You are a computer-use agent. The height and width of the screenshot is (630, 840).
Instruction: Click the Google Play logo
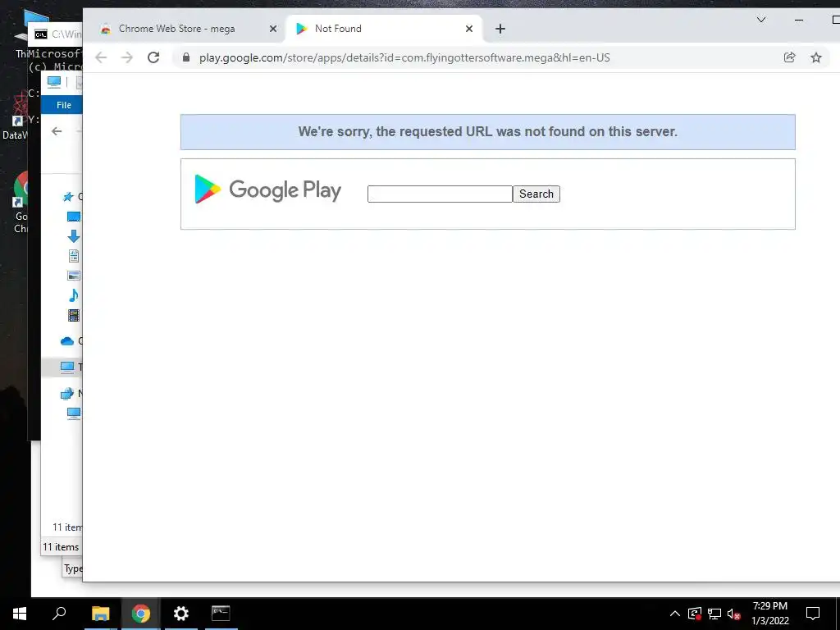point(268,189)
